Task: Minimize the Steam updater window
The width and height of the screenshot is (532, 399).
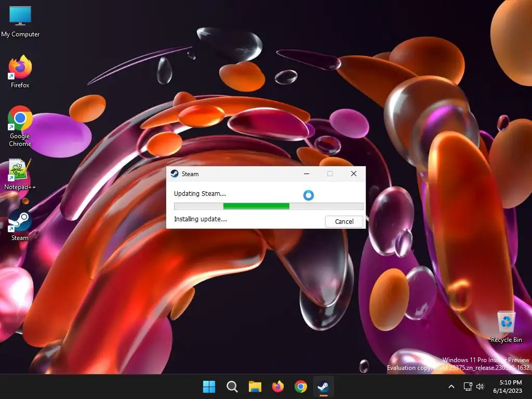Action: coord(307,174)
